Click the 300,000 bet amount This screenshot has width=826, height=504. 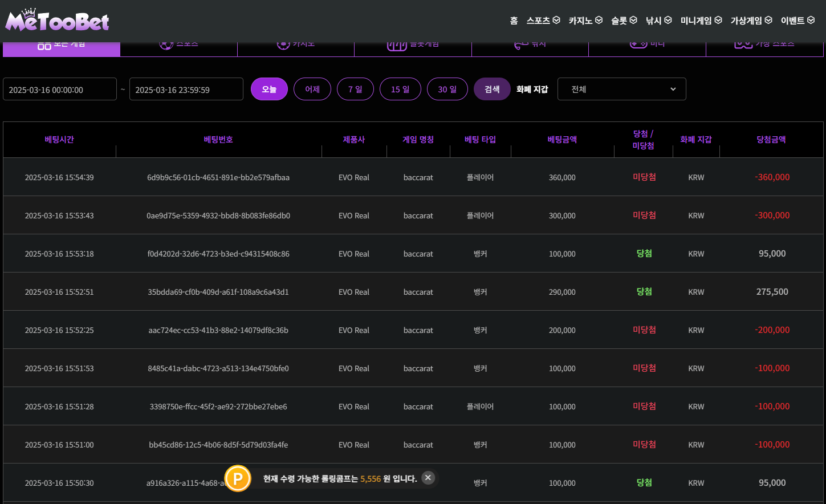(562, 216)
